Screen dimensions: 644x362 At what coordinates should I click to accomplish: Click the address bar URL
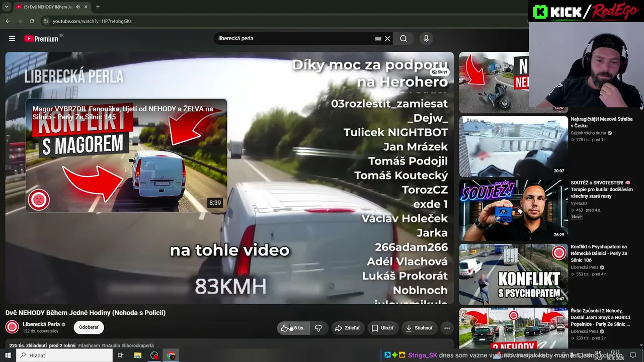92,21
